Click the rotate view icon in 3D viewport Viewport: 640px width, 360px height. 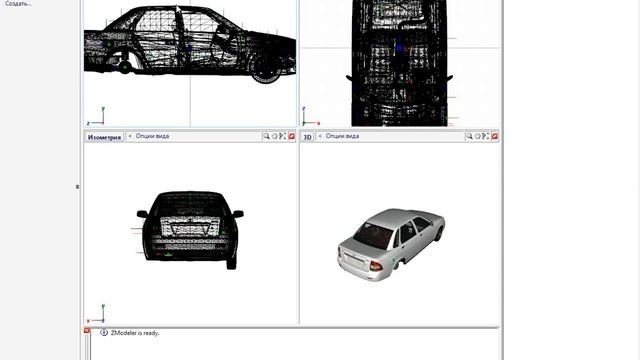click(x=478, y=136)
